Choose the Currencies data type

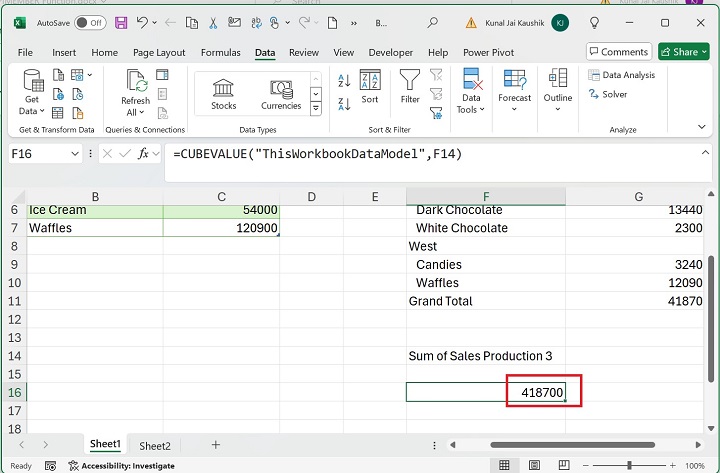[281, 93]
